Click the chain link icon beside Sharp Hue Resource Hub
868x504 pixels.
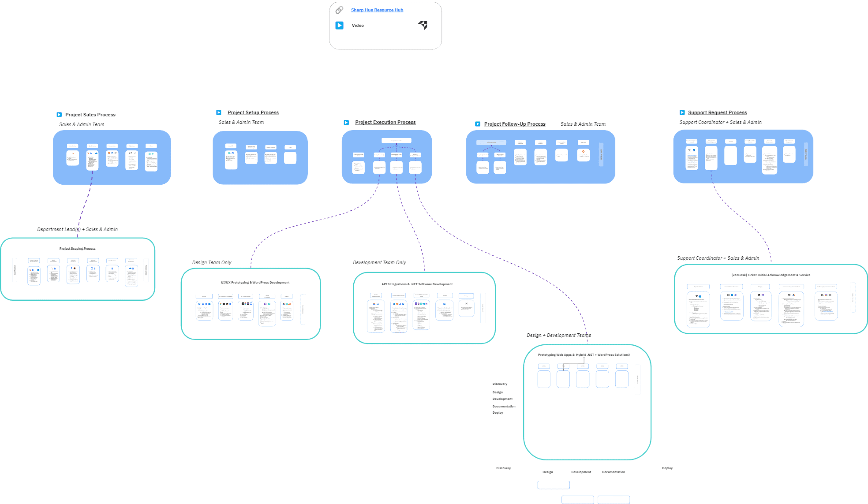(339, 10)
